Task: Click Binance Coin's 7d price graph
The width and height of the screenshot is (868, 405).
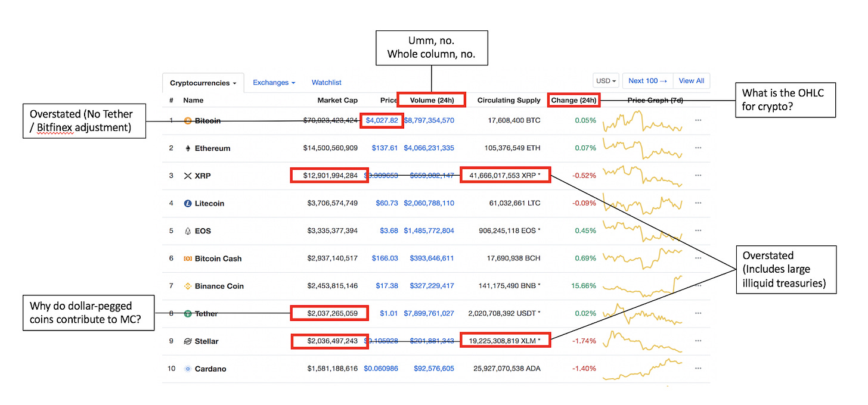Action: pyautogui.click(x=641, y=285)
